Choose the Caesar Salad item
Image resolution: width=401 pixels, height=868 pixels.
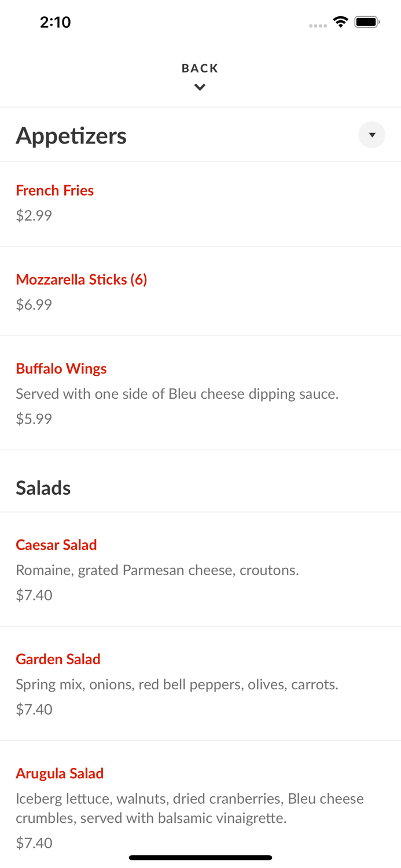tap(56, 545)
